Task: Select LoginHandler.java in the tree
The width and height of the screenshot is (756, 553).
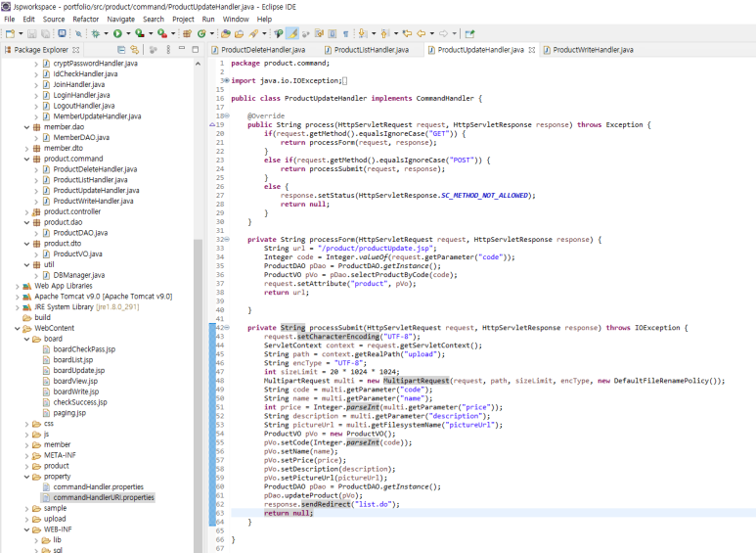Action: click(81, 96)
